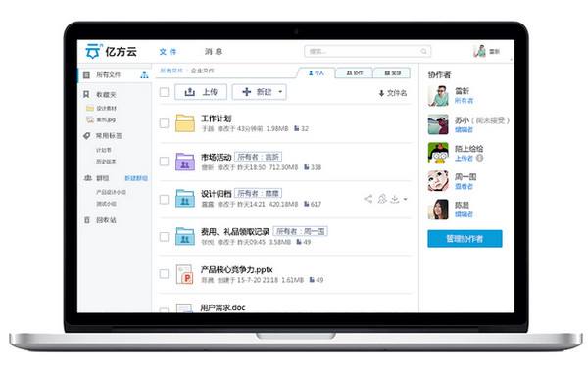Select the second tag under 常用标签
Viewport: 588px width, 376px height.
click(106, 162)
